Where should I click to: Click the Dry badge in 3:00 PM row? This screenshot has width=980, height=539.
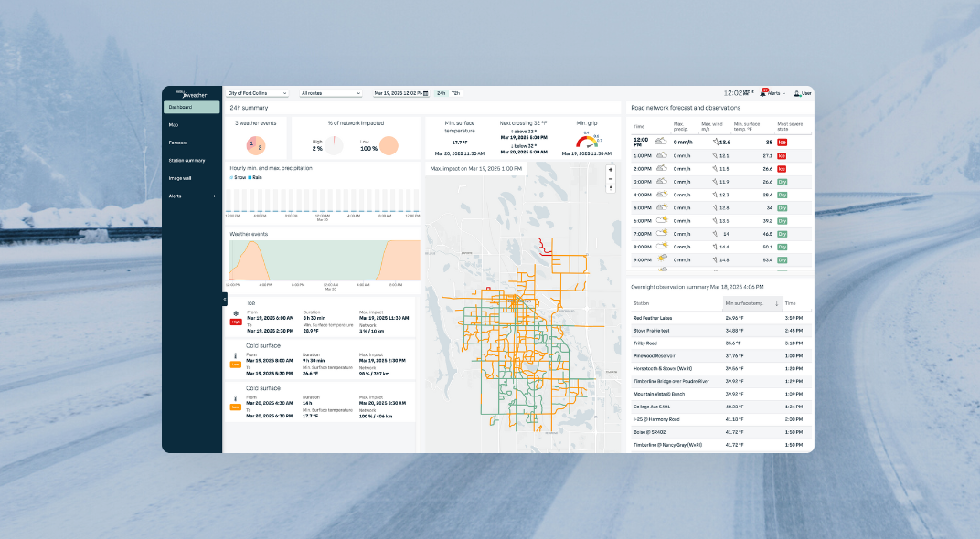[782, 182]
